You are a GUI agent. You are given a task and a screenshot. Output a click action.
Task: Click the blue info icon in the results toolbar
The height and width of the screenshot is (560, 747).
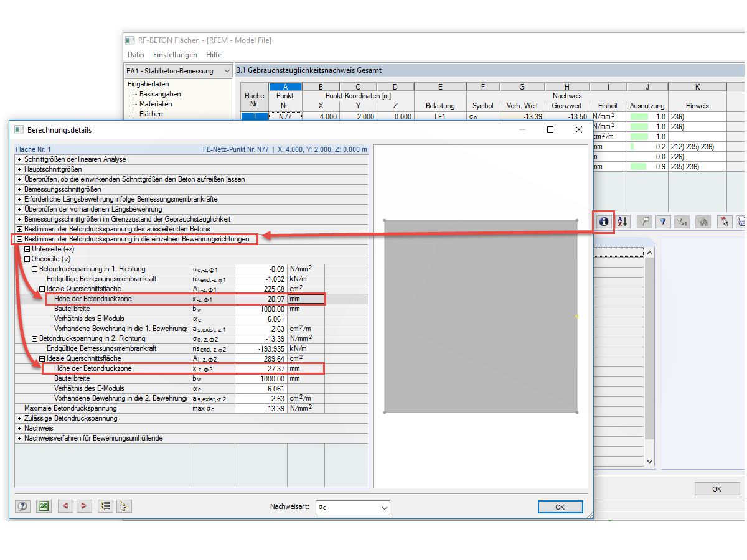point(603,222)
